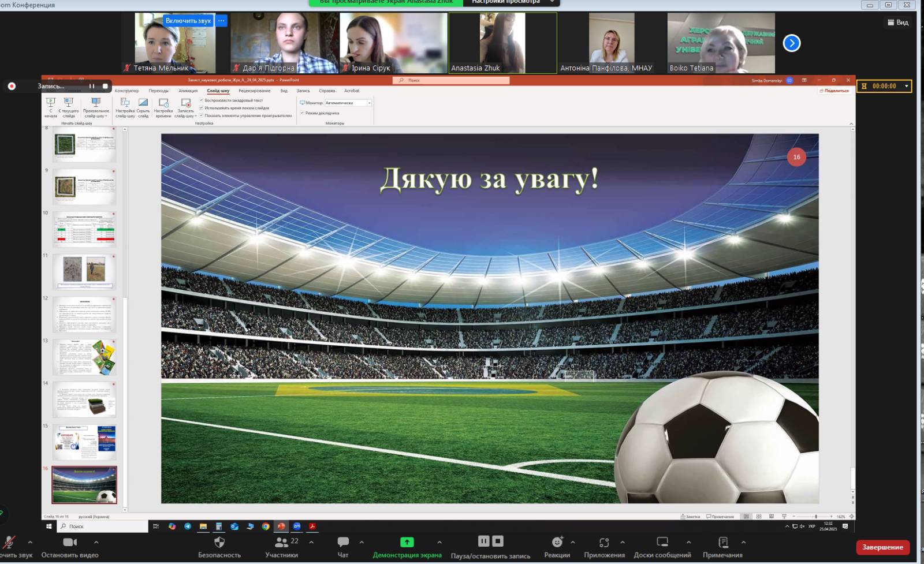The height and width of the screenshot is (564, 924).
Task: Show next participants with blue arrow
Action: click(792, 43)
